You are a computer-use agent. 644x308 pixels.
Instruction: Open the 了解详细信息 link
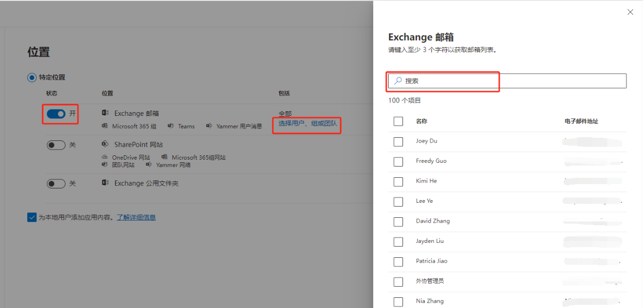(136, 217)
